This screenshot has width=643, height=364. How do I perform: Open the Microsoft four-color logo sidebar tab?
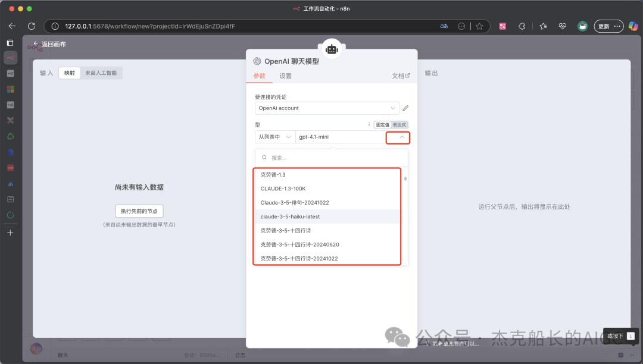pos(11,89)
